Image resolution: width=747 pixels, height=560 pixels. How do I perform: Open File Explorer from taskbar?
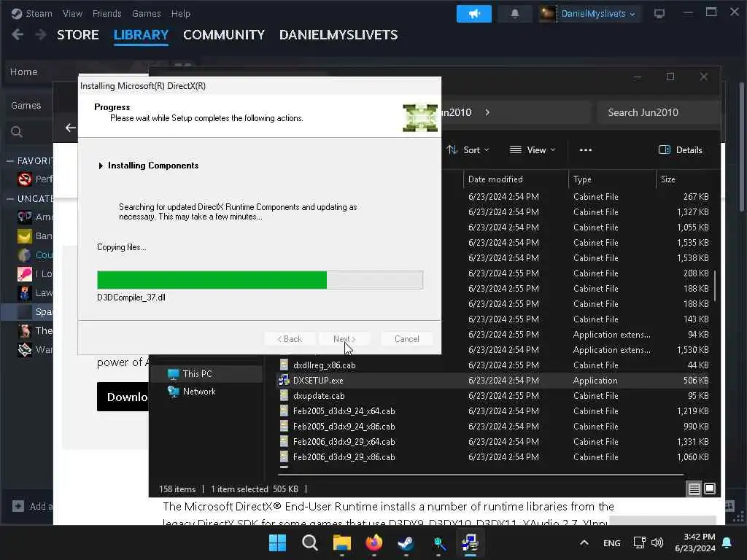(341, 542)
